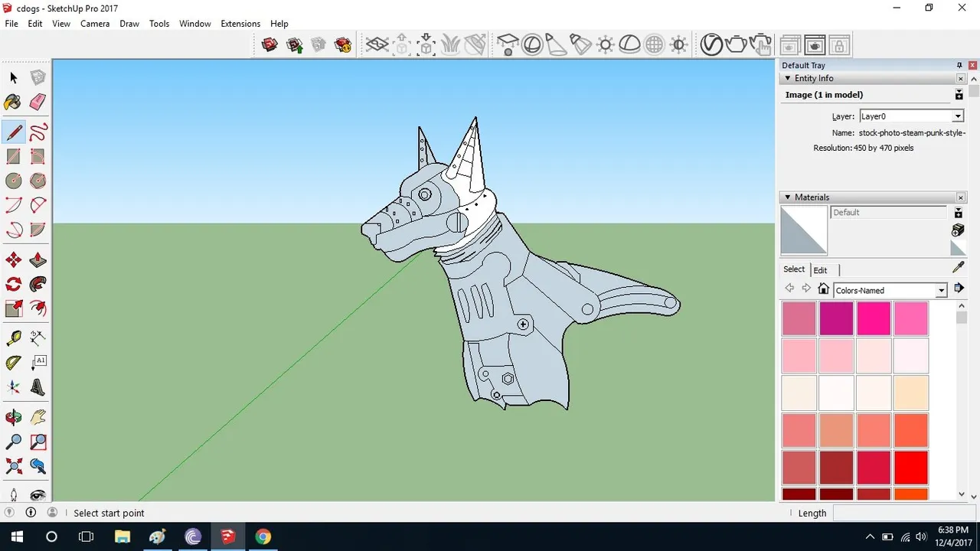Select the Text label tool
Image resolution: width=980 pixels, height=551 pixels.
tap(38, 363)
